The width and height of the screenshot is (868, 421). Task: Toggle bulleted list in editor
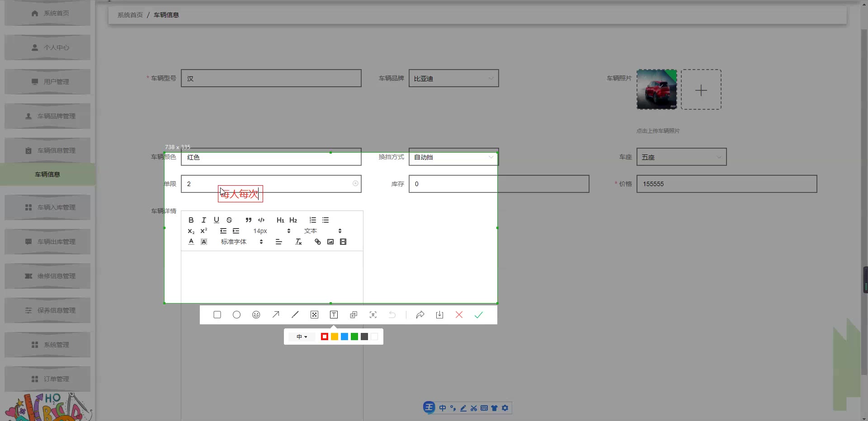pyautogui.click(x=325, y=220)
